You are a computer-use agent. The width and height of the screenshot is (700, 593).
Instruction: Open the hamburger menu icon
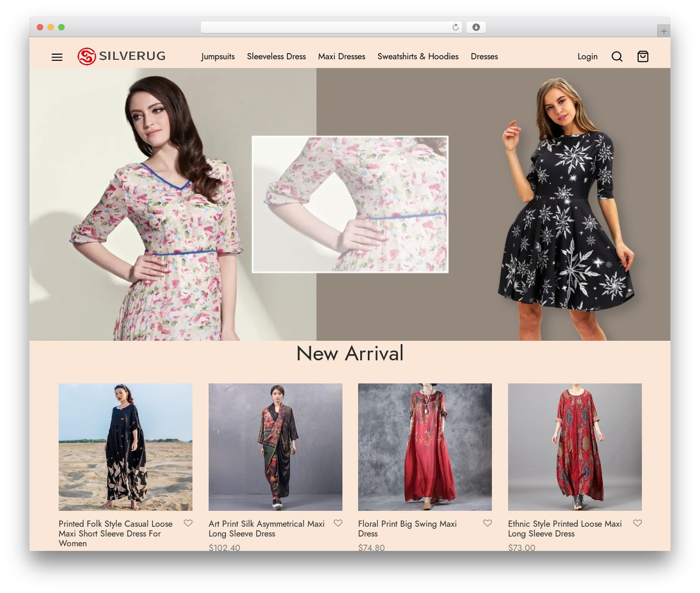point(57,57)
